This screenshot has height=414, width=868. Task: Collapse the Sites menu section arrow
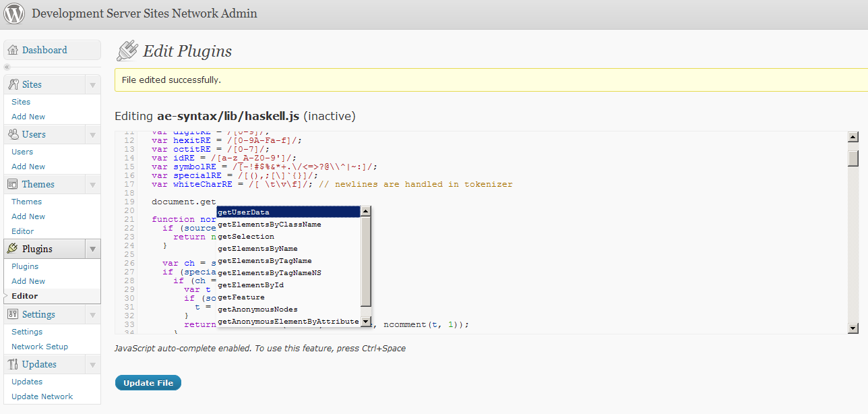click(92, 85)
